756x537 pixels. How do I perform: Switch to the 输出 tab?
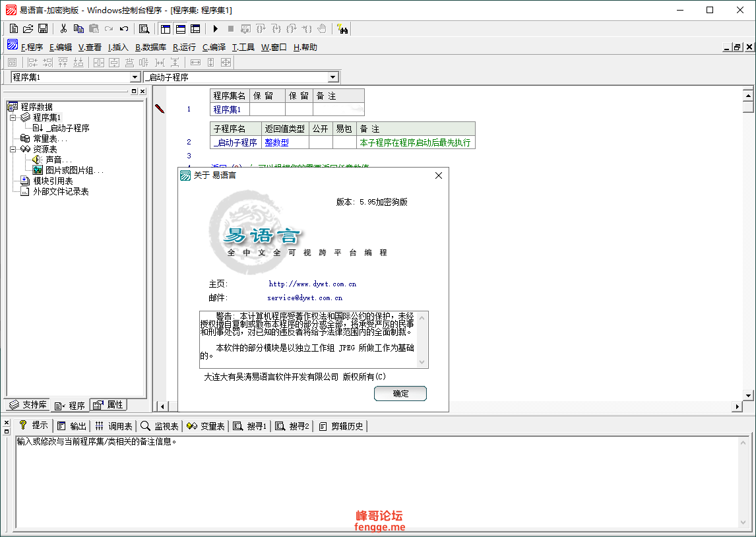[x=71, y=426]
